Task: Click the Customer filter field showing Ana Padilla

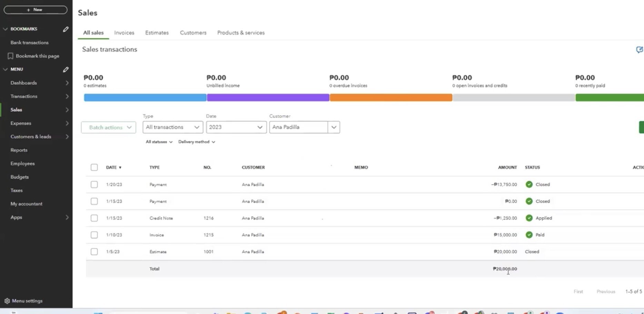Action: 299,127
